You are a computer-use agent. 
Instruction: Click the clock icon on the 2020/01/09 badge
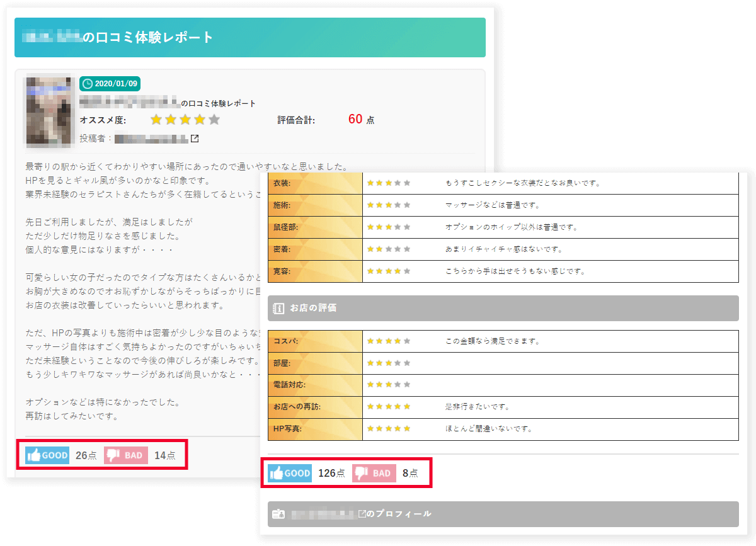coord(88,84)
